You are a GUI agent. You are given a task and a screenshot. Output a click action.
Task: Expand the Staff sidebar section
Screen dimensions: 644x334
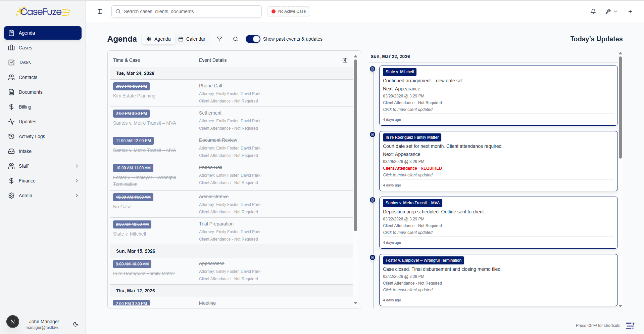43,166
